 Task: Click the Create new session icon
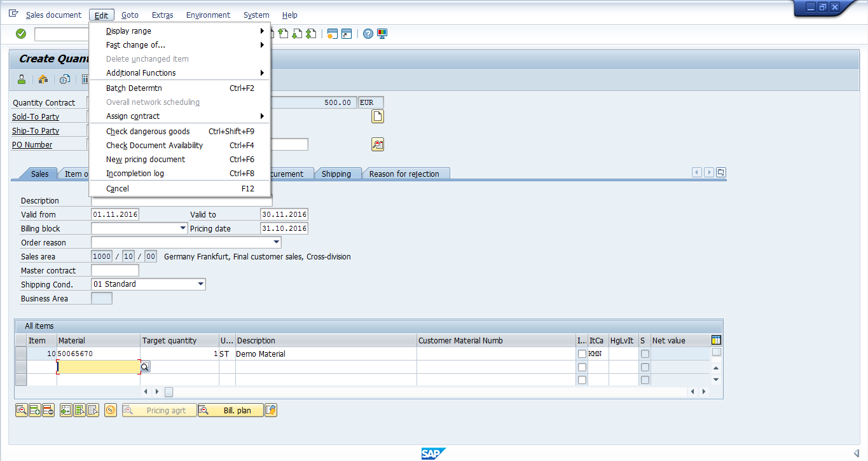click(333, 34)
